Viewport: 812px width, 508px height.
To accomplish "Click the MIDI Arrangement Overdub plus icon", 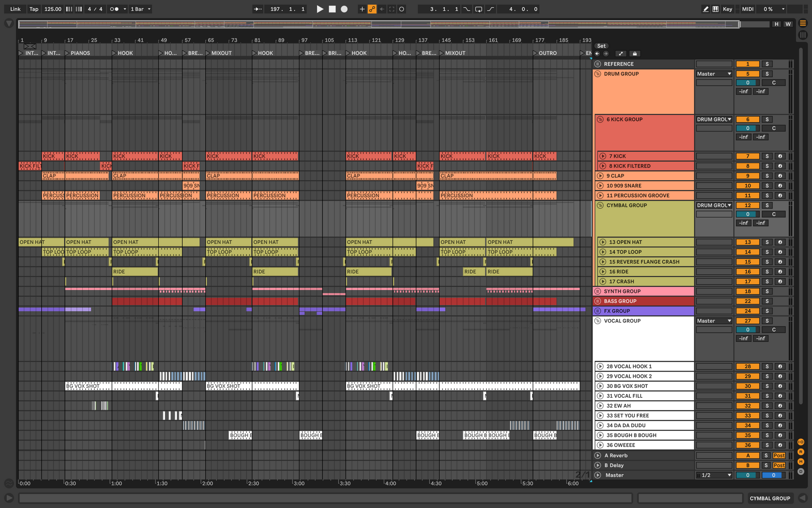I will 362,9.
